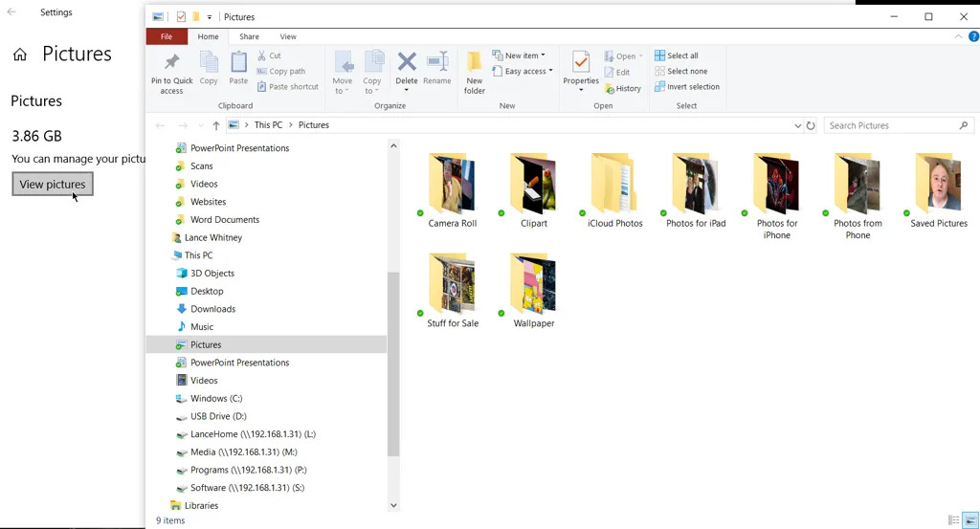Create a New folder from the ribbon

474,63
